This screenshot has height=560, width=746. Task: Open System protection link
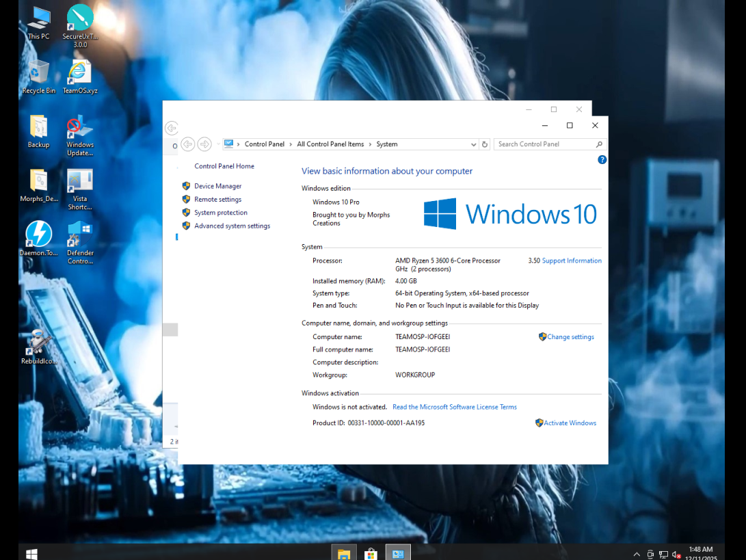(221, 213)
